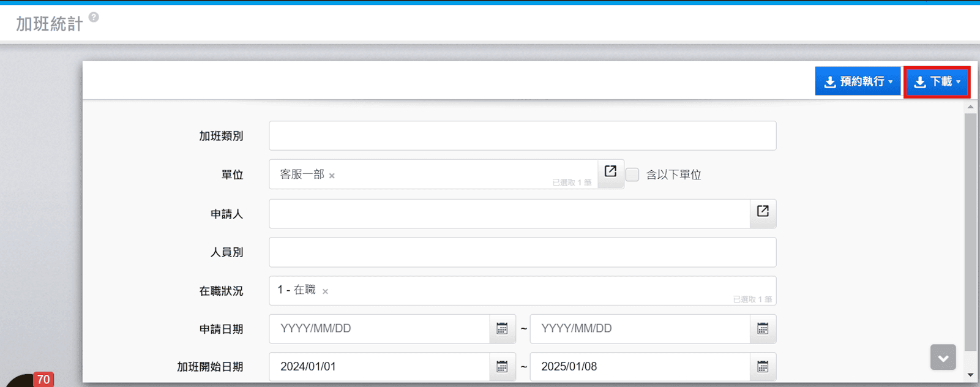Click the notification badge showing 70
The image size is (980, 387).
(43, 380)
